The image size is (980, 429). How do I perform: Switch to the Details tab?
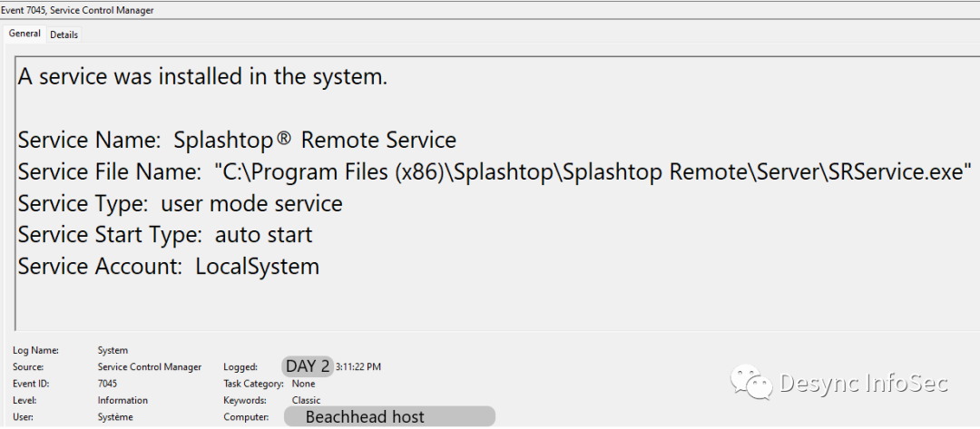point(64,35)
